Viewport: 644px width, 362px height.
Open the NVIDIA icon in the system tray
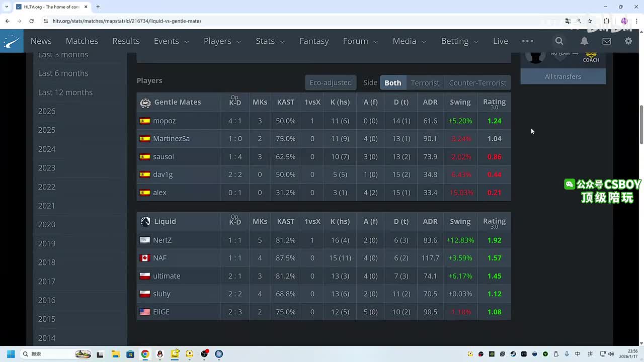pyautogui.click(x=492, y=354)
